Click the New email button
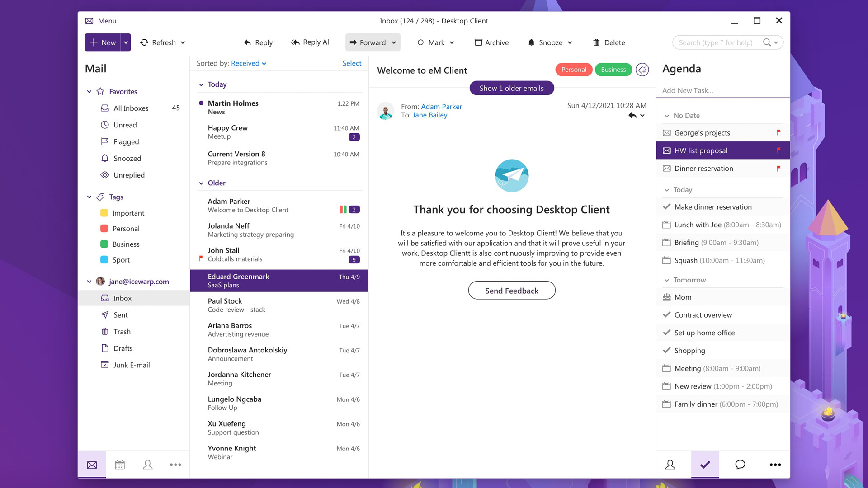Viewport: 868px width, 488px height. coord(103,42)
